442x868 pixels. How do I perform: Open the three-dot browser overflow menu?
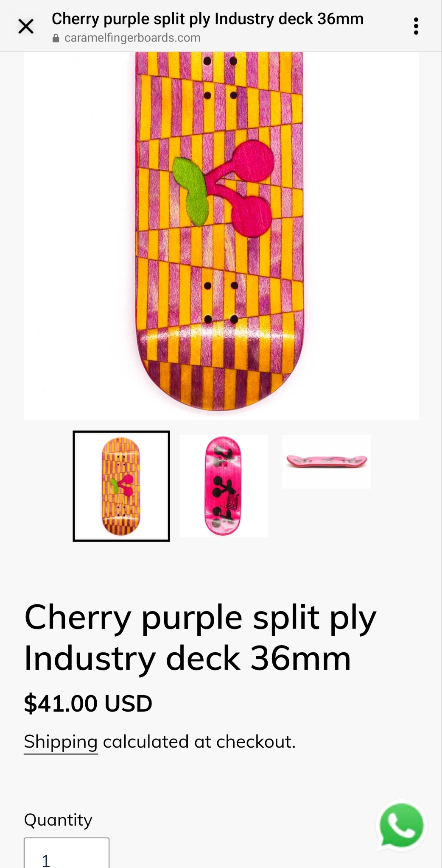(416, 26)
